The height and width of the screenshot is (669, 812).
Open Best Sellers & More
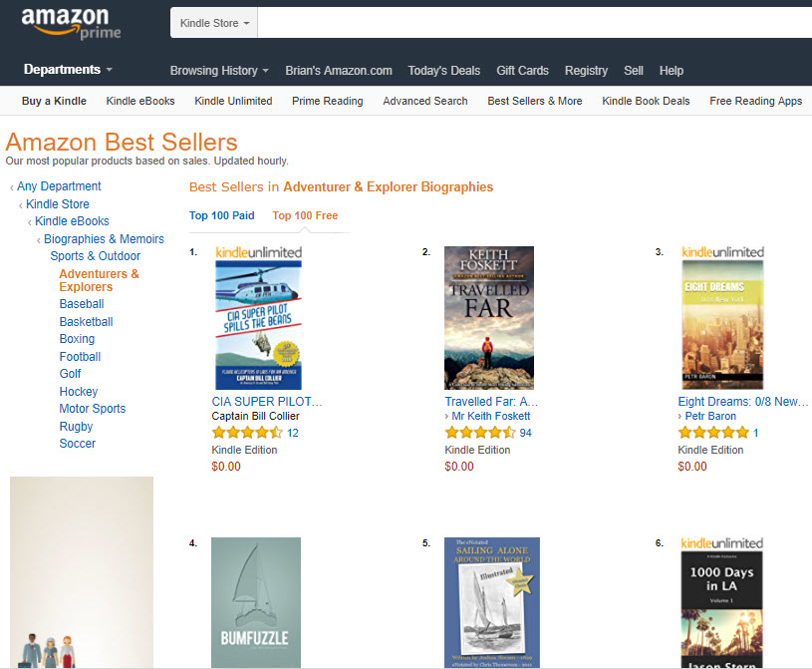coord(534,101)
